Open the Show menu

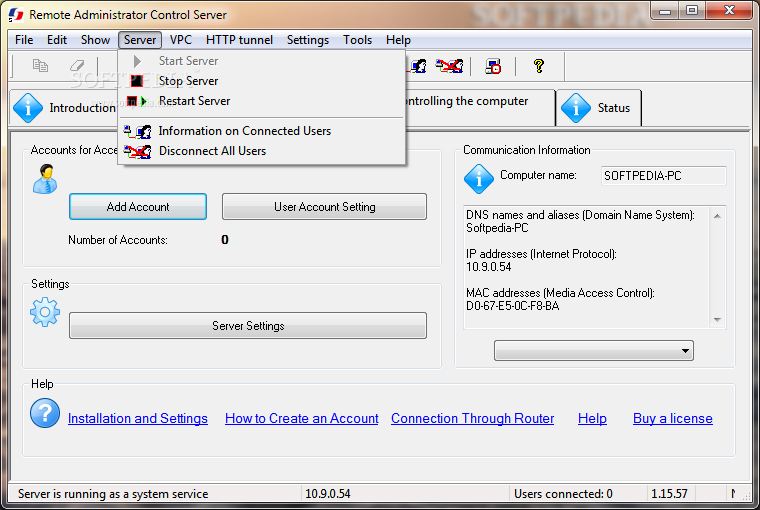point(95,40)
